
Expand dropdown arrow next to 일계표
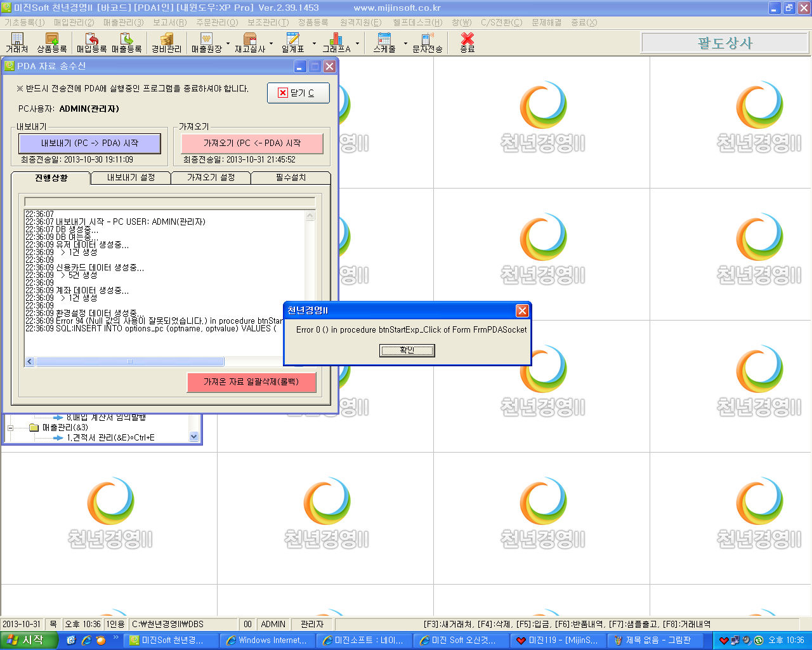(314, 44)
